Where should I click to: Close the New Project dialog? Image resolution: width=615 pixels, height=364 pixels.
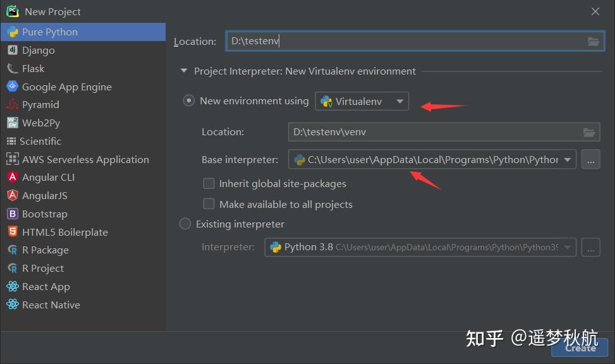(x=595, y=11)
